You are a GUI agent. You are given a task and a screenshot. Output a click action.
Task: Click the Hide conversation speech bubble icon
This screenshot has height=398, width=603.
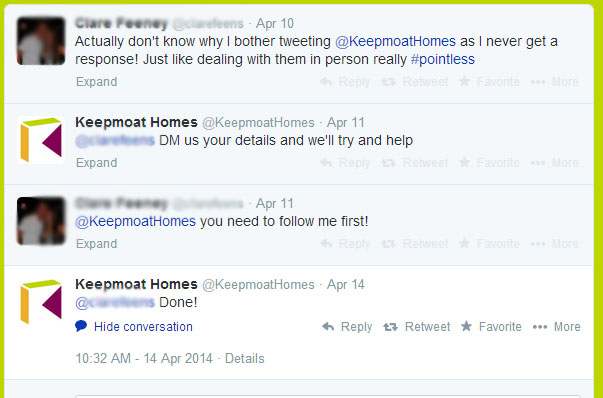coord(81,326)
